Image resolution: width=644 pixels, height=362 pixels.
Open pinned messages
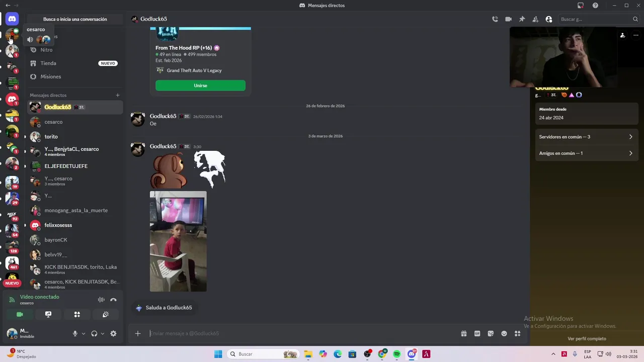click(522, 19)
